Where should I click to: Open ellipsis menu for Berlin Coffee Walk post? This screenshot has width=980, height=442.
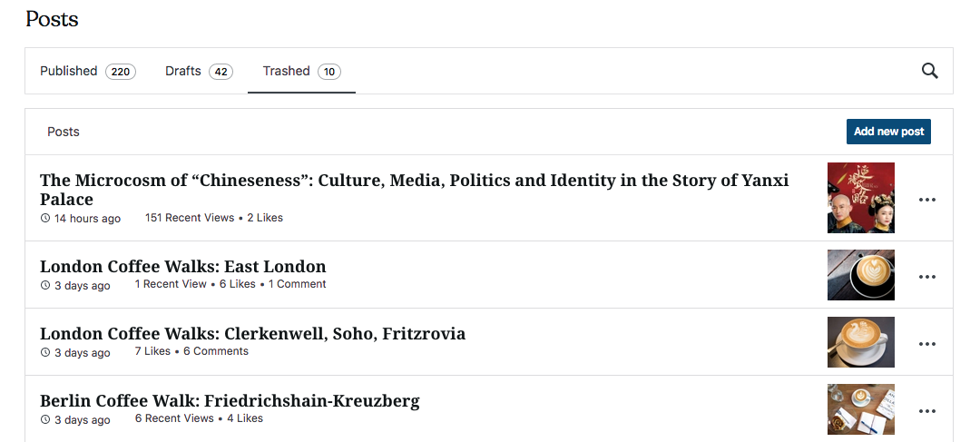pos(926,411)
